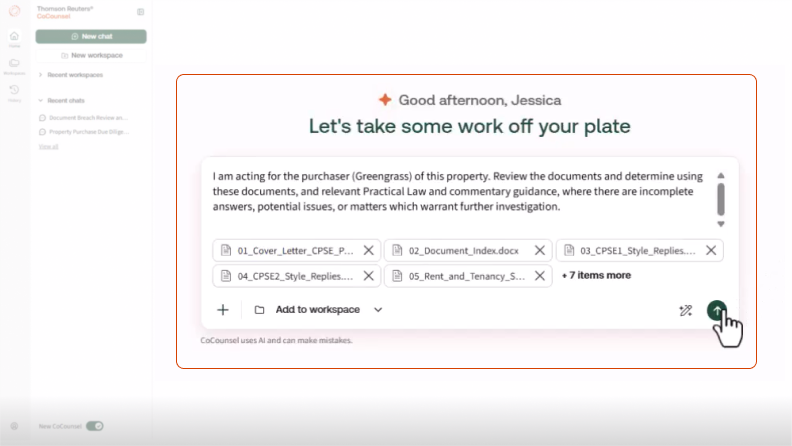Screen dimensions: 792x446
Task: Show the + 7 items more
Action: [596, 275]
